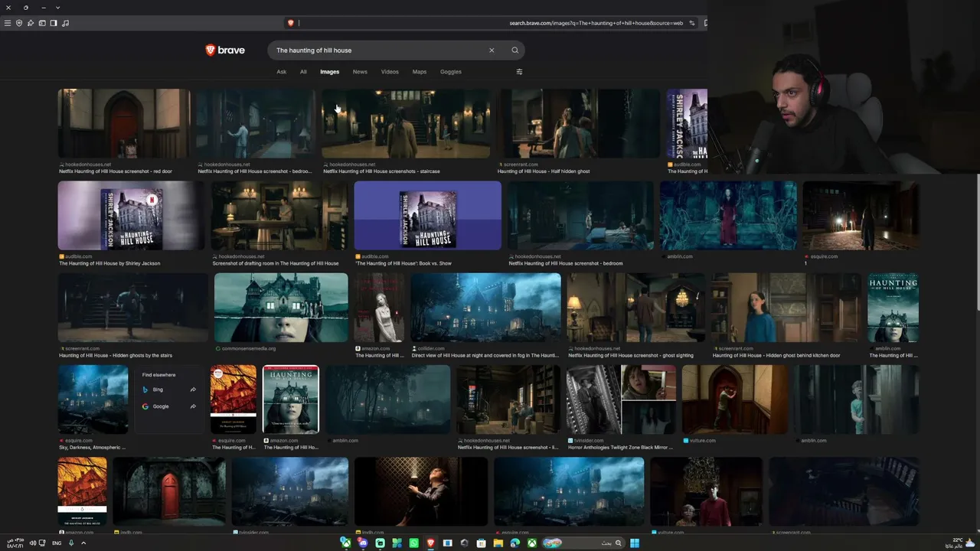The image size is (980, 551).
Task: Click the Brave icon in the taskbar
Action: tap(430, 543)
